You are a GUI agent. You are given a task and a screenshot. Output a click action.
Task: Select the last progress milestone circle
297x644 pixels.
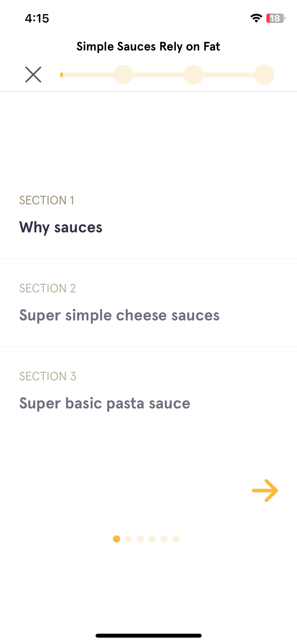pos(264,75)
